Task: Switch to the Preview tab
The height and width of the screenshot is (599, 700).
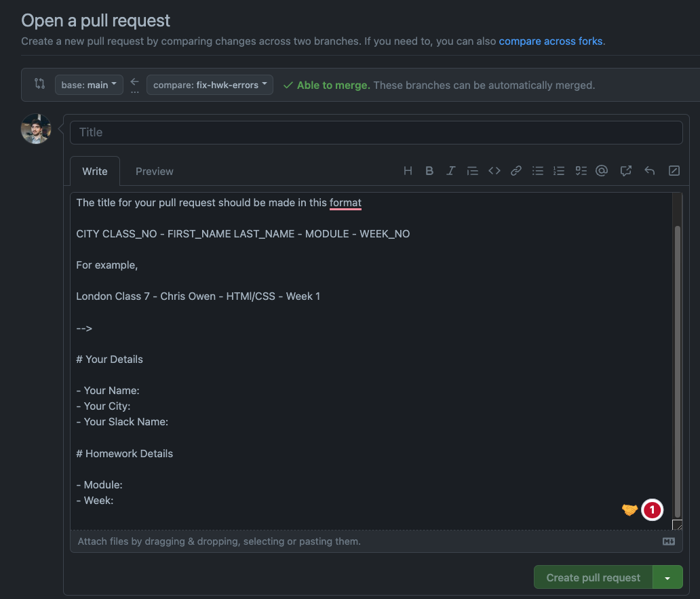Action: (154, 171)
